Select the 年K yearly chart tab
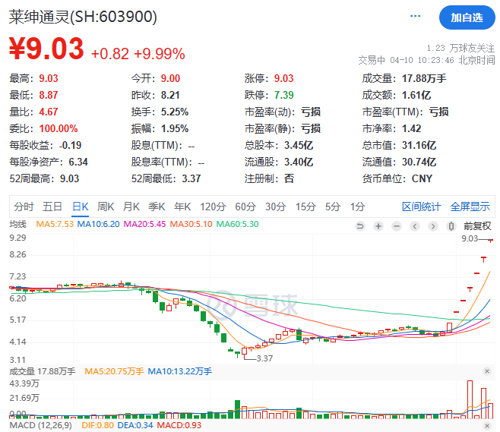The width and height of the screenshot is (500, 432). 182,207
